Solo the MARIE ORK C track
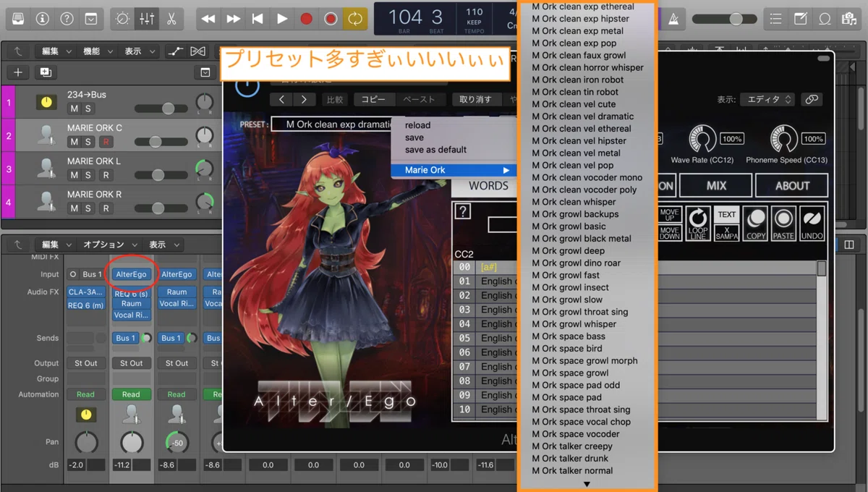 click(x=88, y=142)
